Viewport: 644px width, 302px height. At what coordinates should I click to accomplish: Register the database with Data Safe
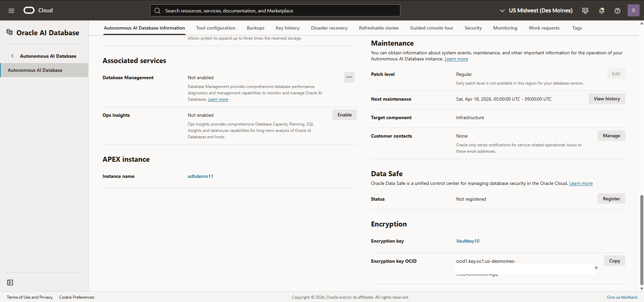pos(611,199)
